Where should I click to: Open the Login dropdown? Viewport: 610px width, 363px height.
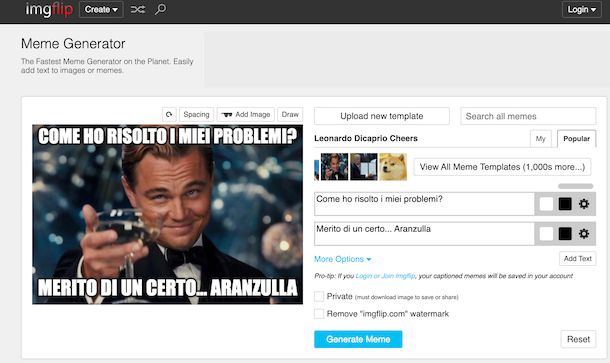[582, 9]
